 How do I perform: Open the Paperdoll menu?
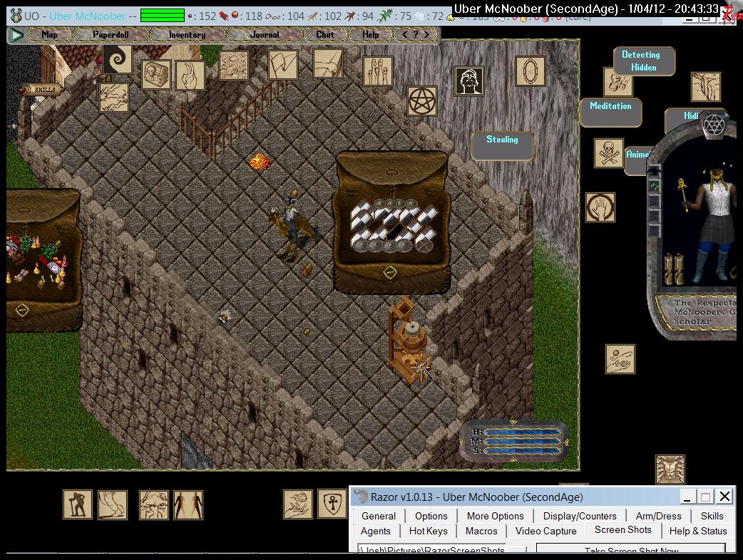(x=111, y=34)
